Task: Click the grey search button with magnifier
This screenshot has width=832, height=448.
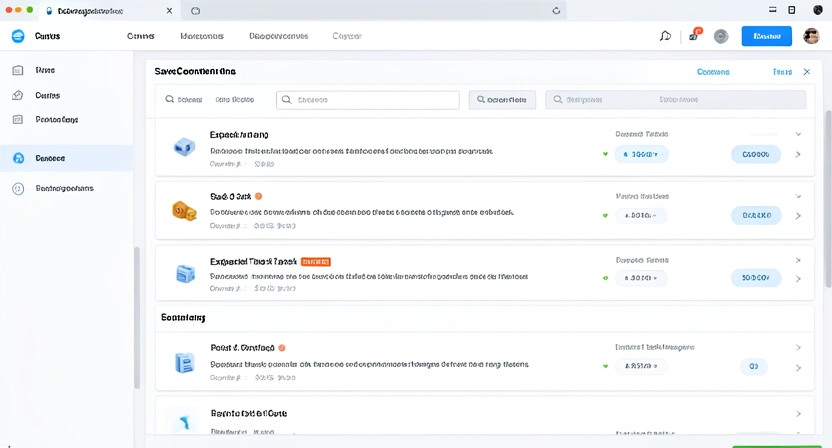Action: [x=502, y=100]
